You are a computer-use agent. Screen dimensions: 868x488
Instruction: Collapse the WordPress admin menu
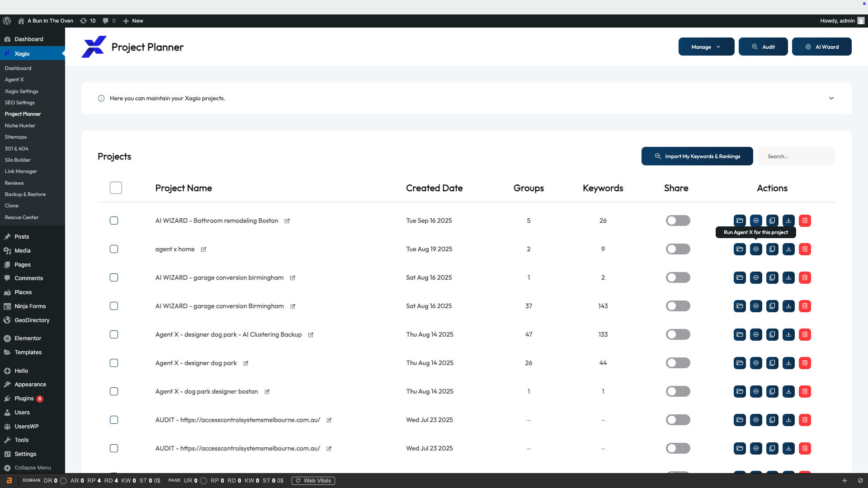pyautogui.click(x=33, y=468)
